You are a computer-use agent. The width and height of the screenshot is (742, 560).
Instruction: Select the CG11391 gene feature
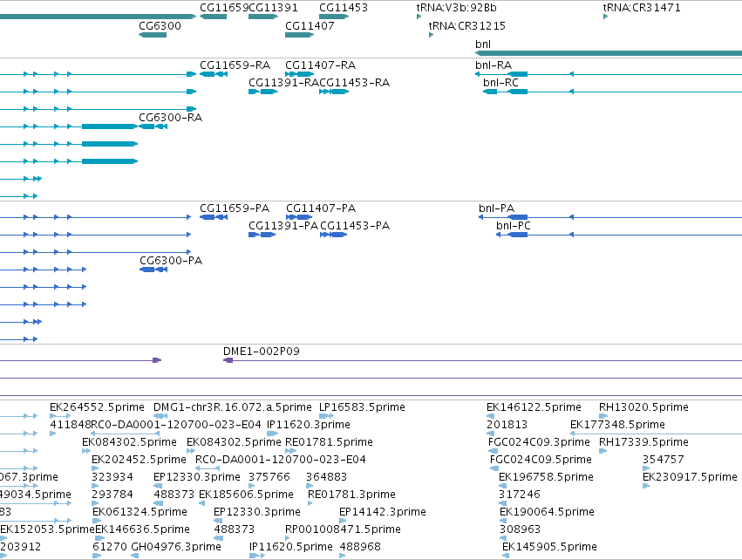263,17
